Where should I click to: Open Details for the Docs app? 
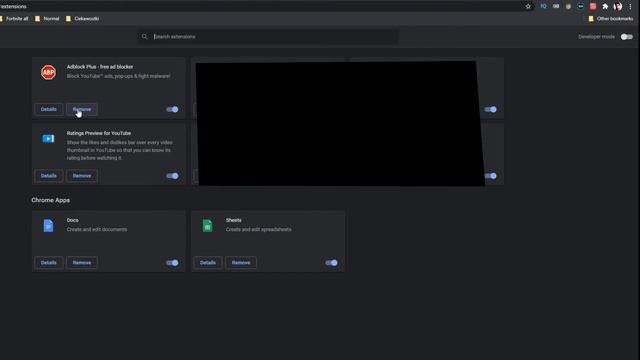click(49, 262)
